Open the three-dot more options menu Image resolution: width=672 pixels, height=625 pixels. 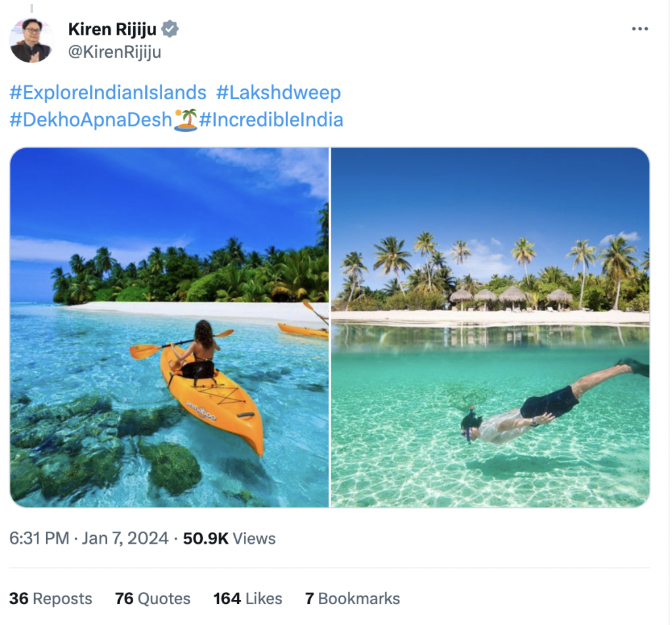tap(639, 29)
